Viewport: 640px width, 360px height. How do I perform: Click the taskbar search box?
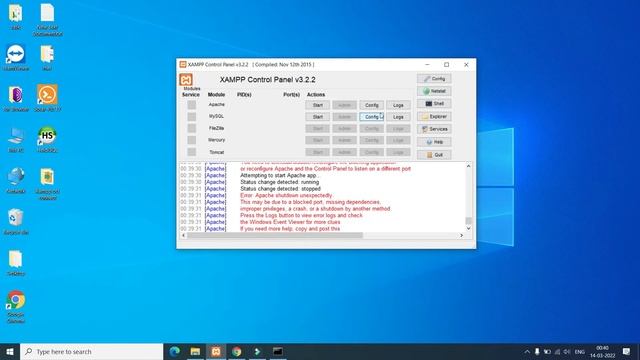coord(91,351)
